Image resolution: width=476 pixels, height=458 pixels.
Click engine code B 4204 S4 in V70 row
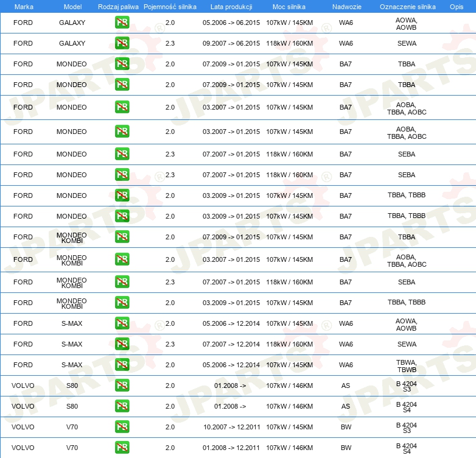tap(407, 449)
